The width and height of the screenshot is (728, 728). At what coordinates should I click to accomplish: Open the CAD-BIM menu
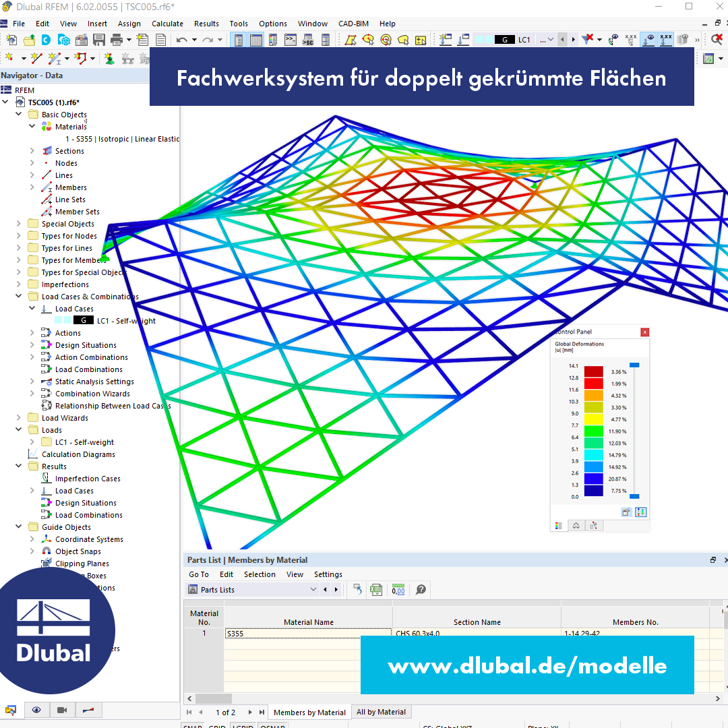point(353,24)
